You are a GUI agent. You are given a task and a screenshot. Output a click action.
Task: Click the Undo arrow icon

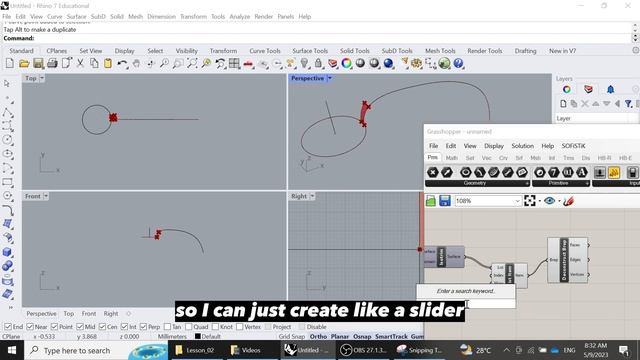tap(122, 63)
